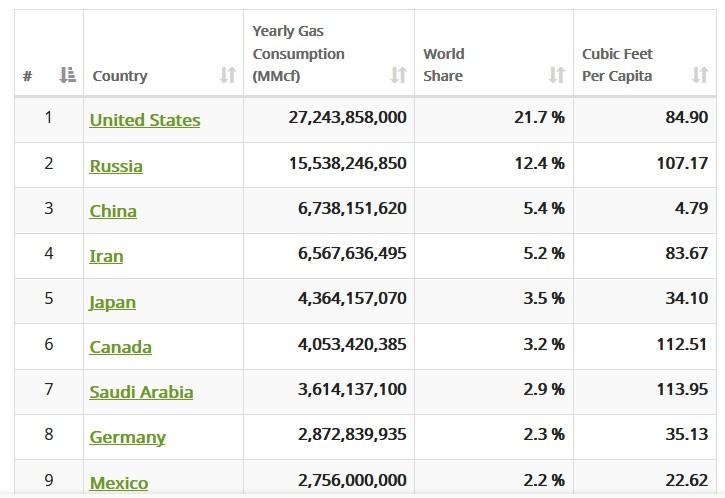The height and width of the screenshot is (498, 725).
Task: Sort by Cubic Feet Per Capita arrows
Action: tap(700, 74)
